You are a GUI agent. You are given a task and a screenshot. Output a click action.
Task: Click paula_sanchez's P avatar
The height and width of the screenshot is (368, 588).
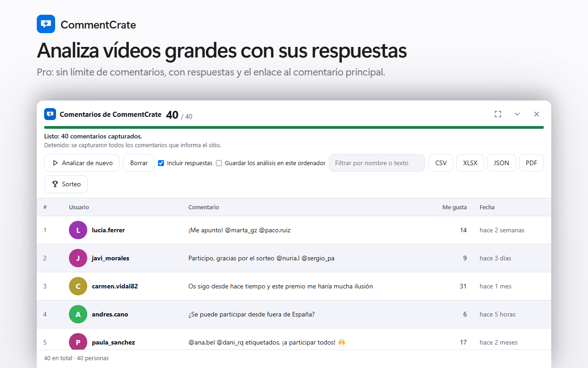point(78,342)
